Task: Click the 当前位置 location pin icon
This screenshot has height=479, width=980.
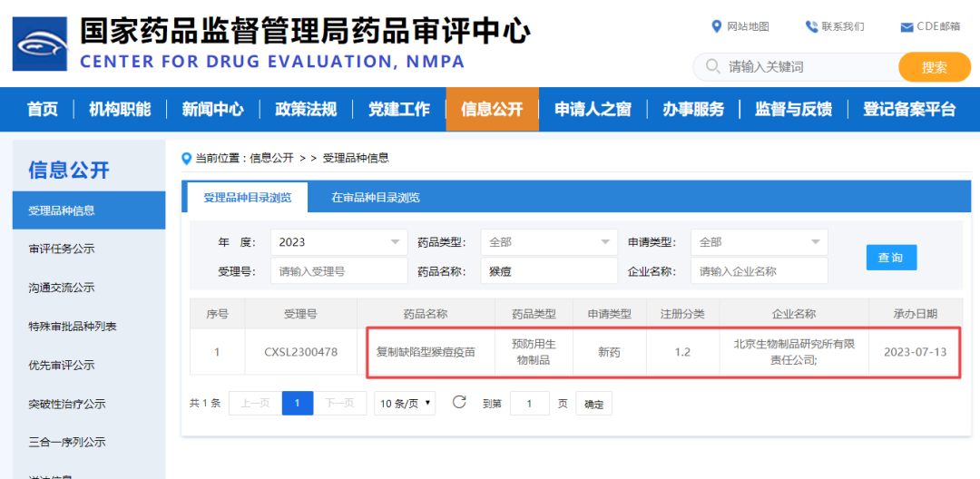Action: point(187,158)
